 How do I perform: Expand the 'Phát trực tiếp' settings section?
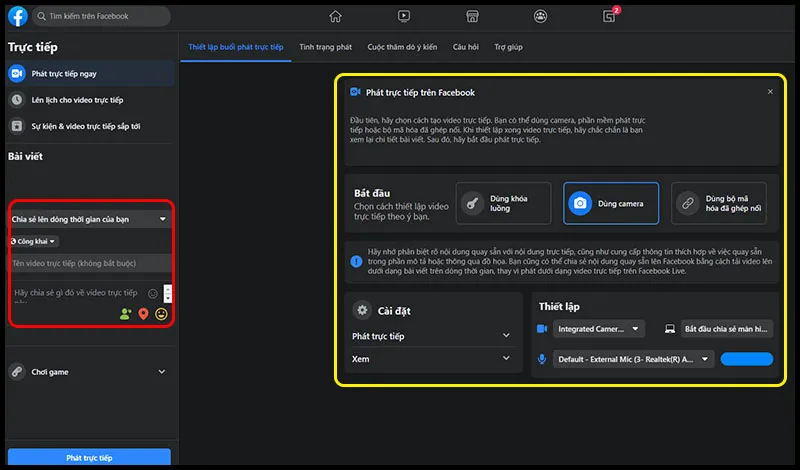coord(433,337)
